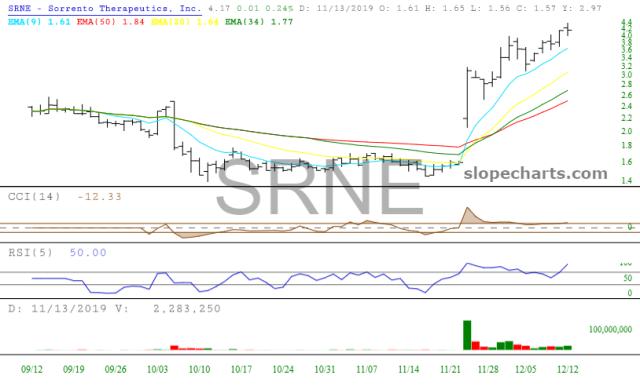Click the RSI value 50.00
The width and height of the screenshot is (640, 386).
point(88,253)
